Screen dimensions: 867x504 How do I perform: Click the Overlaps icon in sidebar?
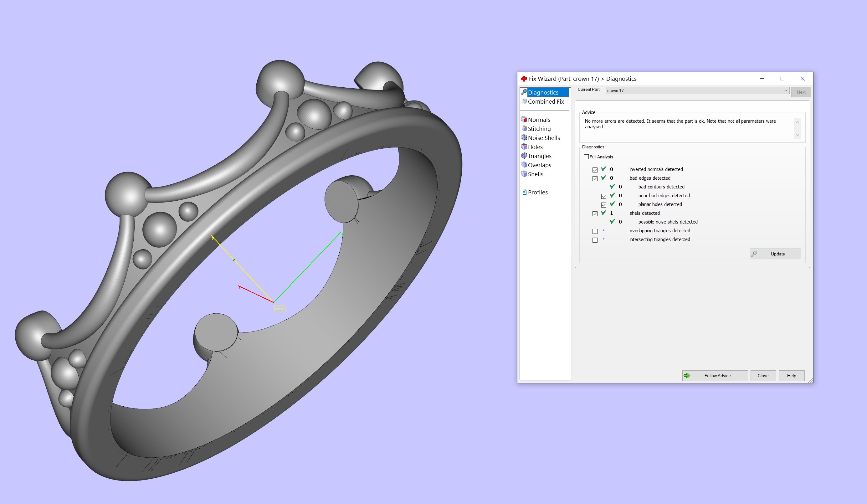point(524,165)
